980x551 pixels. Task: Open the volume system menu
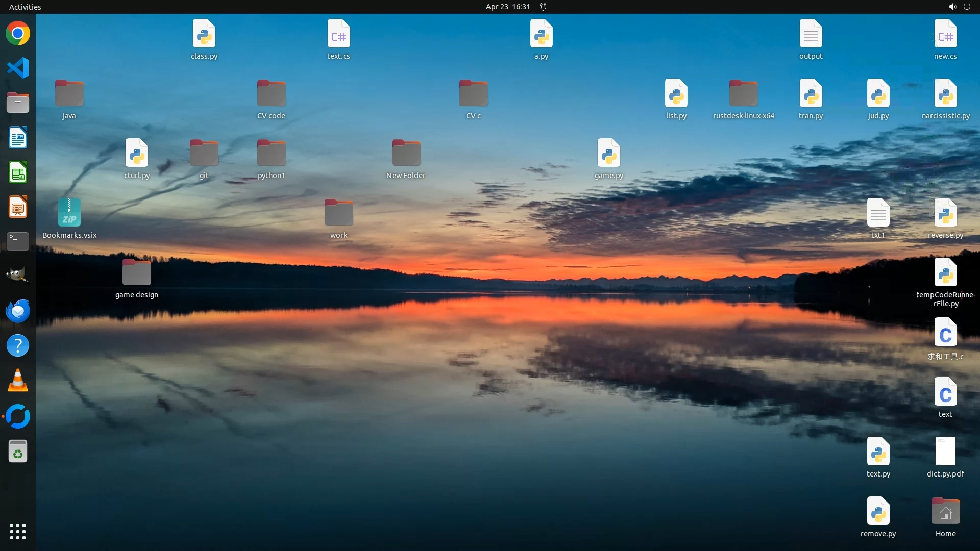tap(952, 7)
